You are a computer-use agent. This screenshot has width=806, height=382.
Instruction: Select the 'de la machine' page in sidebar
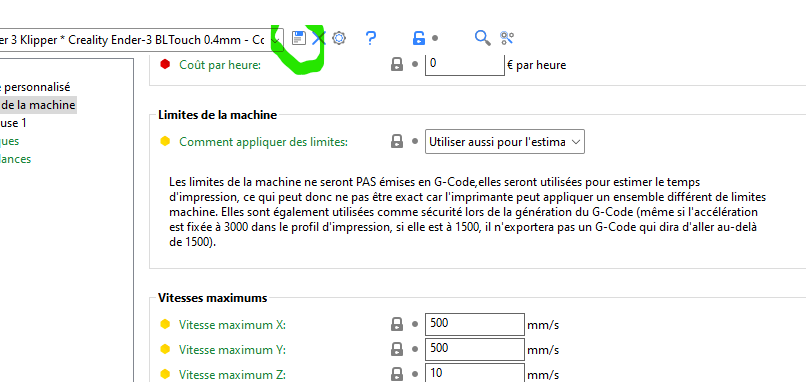click(x=38, y=105)
